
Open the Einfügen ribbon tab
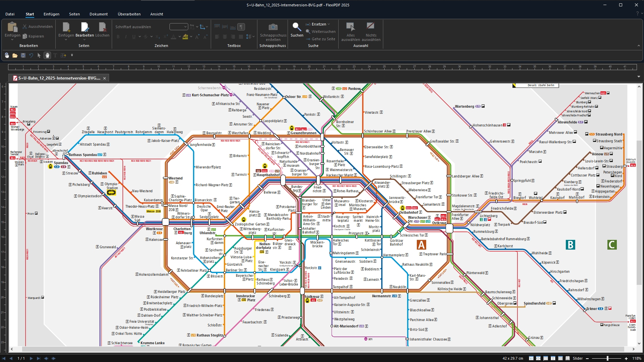click(51, 14)
